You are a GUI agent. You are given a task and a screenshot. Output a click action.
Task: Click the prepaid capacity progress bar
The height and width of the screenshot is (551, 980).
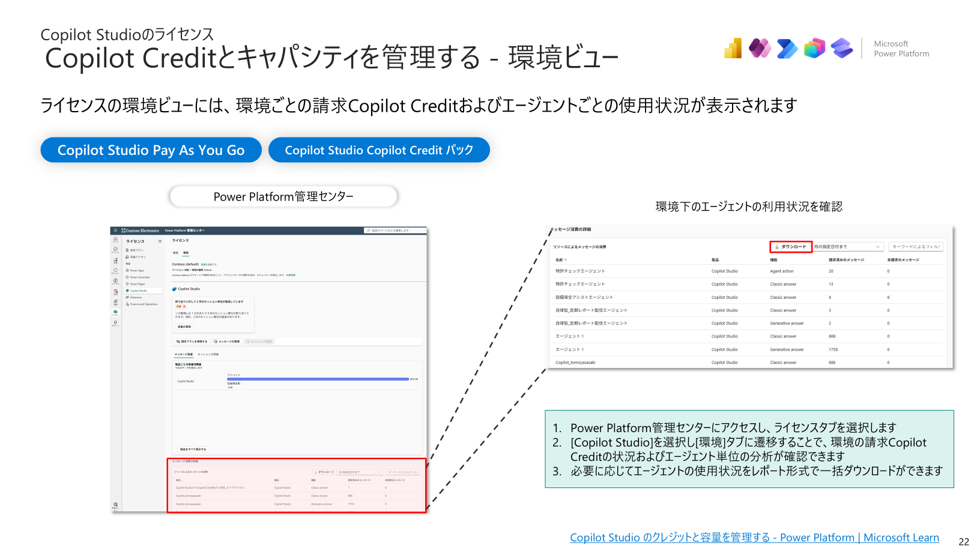(318, 379)
